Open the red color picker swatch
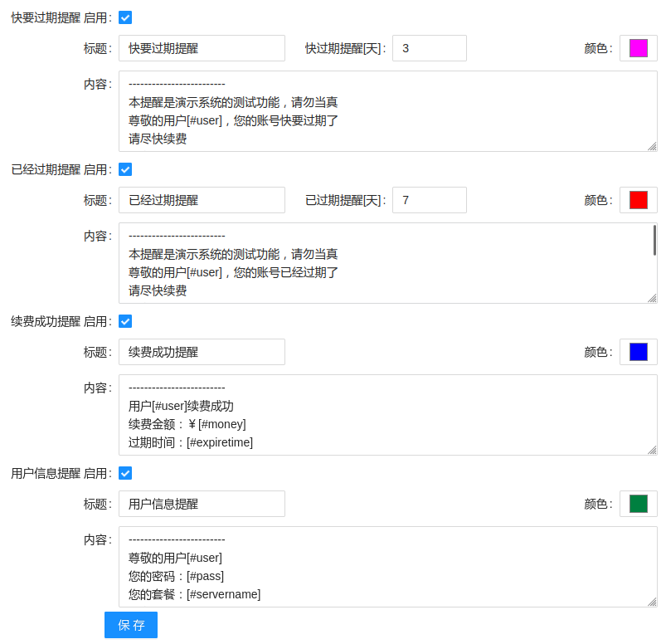The height and width of the screenshot is (644, 666). click(638, 200)
